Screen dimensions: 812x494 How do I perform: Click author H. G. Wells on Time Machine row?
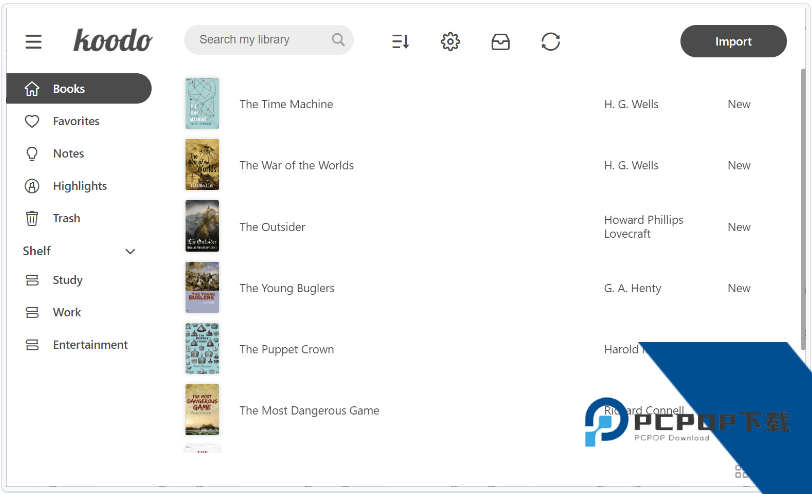(x=631, y=104)
